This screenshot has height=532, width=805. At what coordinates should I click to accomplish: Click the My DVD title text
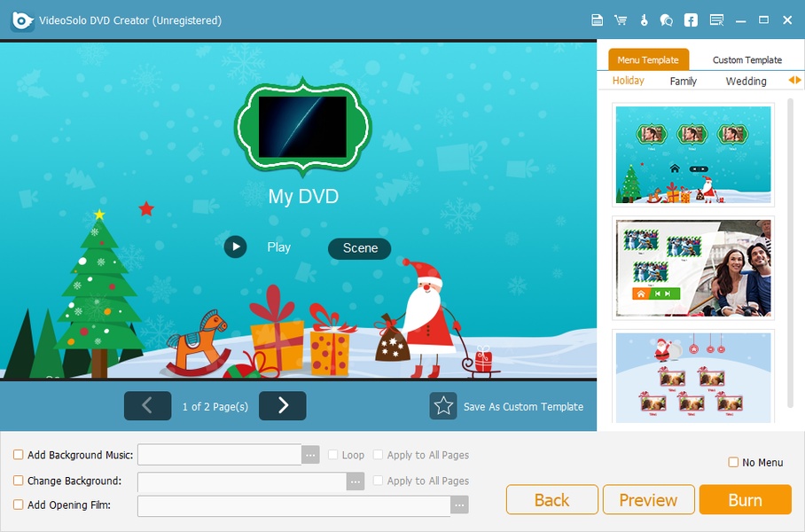coord(303,196)
